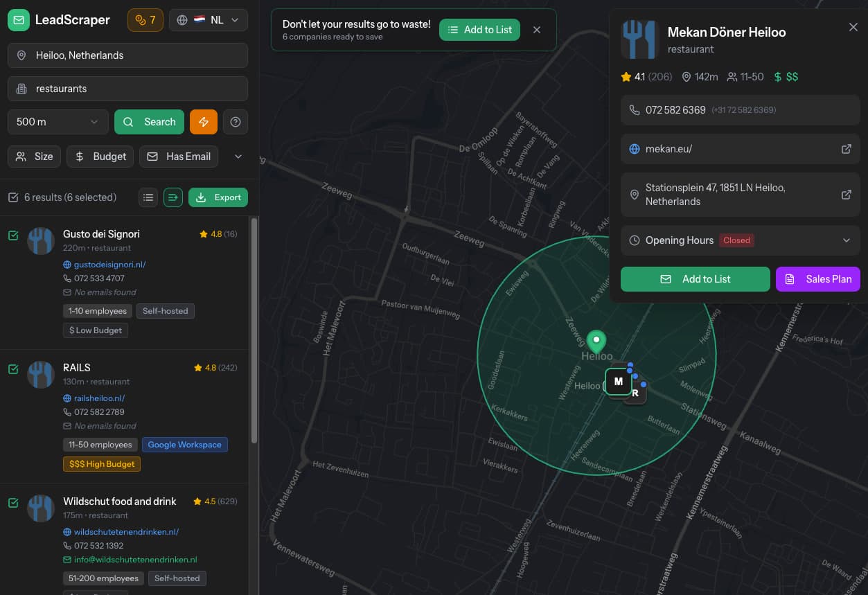Open mekan.eu website external link icon
The height and width of the screenshot is (595, 868).
846,149
